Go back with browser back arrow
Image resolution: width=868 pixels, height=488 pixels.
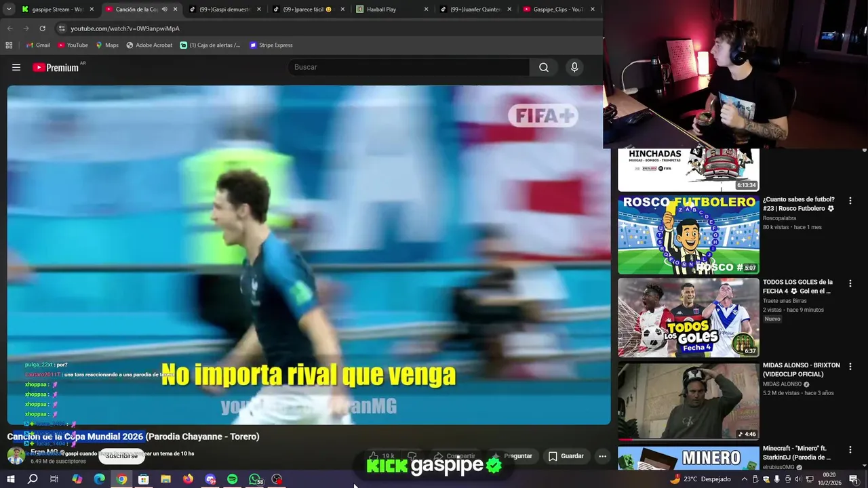pos(9,28)
